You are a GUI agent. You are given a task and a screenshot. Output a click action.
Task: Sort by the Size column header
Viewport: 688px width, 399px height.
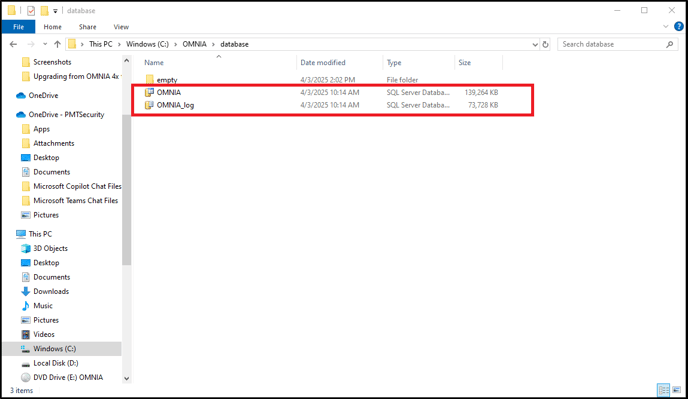[x=465, y=63]
